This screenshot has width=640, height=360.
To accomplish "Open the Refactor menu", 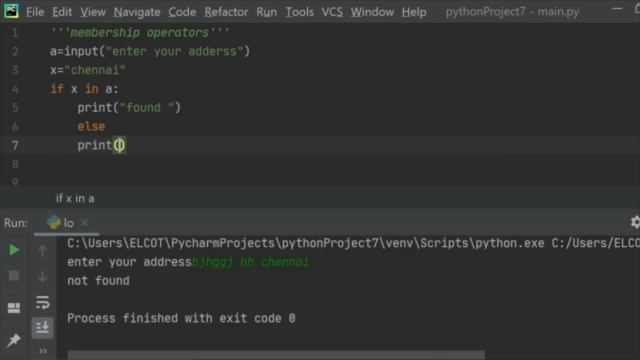I will coord(226,12).
